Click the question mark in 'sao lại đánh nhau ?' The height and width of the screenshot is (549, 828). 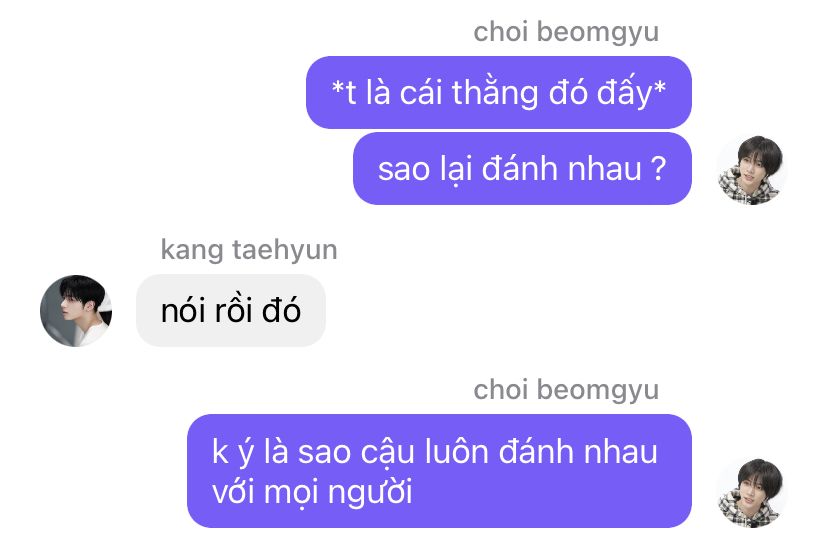[658, 168]
